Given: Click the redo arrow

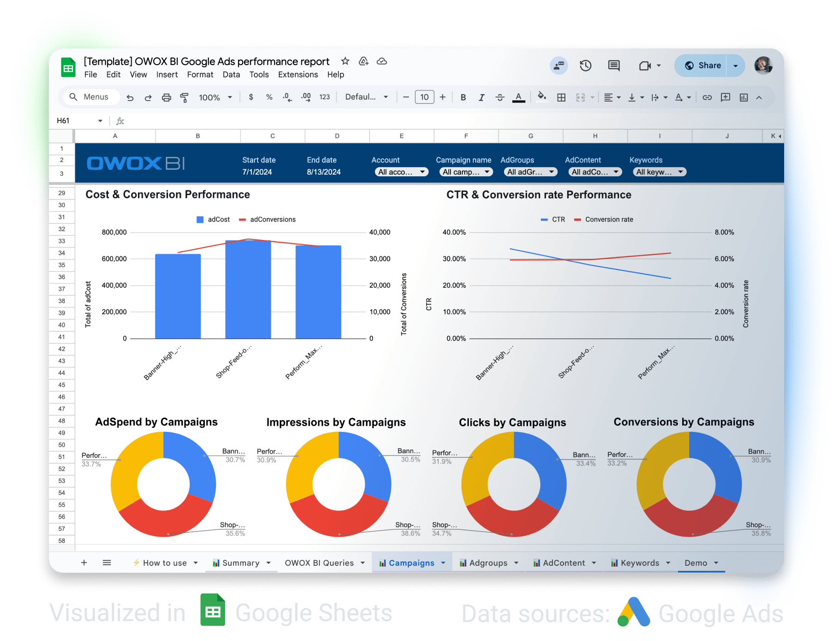Looking at the screenshot, I should click(x=148, y=97).
